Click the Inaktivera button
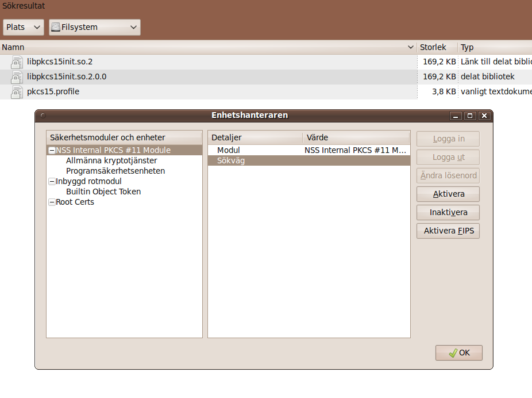Image resolution: width=532 pixels, height=398 pixels. pos(448,212)
